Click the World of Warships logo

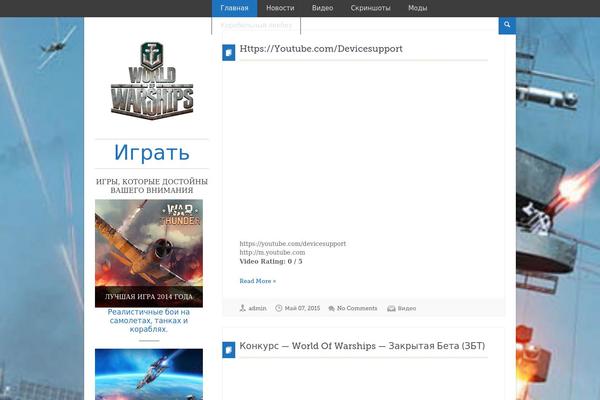pyautogui.click(x=152, y=81)
